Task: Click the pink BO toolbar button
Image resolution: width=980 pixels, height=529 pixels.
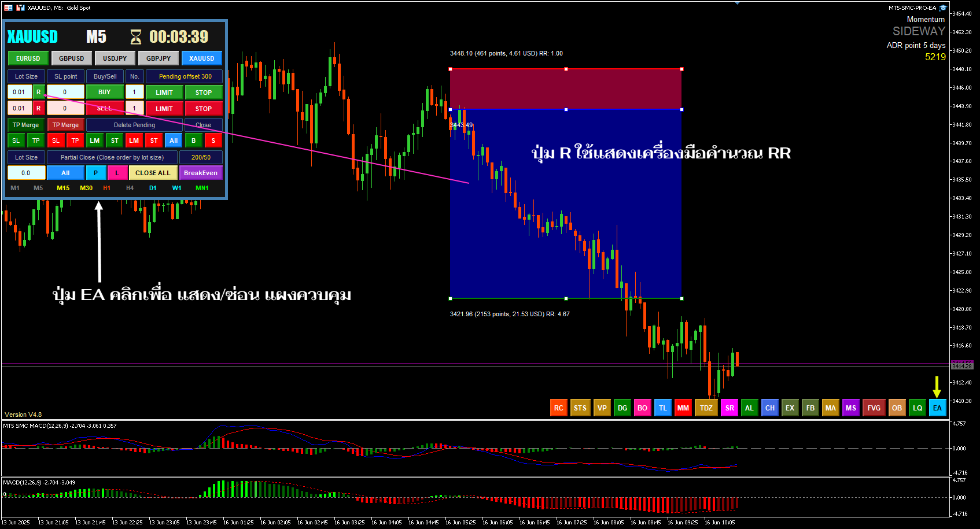Action: coord(642,408)
